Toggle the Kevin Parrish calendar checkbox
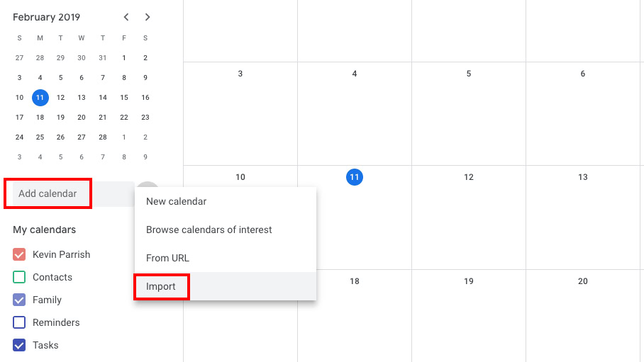 (x=19, y=254)
